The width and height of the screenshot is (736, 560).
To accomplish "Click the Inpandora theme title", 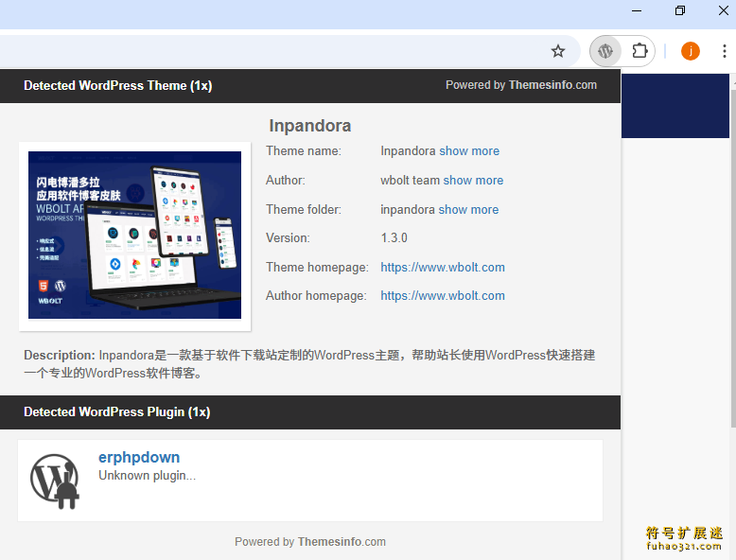I will (309, 125).
